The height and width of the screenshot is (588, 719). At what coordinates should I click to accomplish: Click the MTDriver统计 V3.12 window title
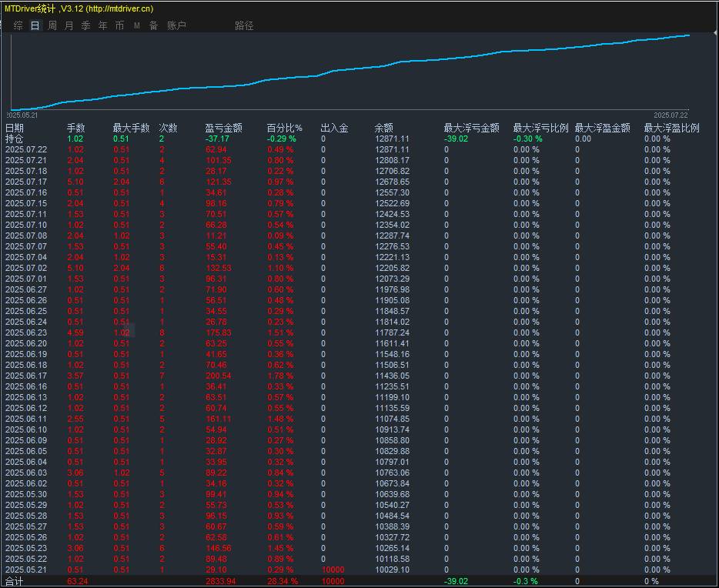tap(79, 8)
